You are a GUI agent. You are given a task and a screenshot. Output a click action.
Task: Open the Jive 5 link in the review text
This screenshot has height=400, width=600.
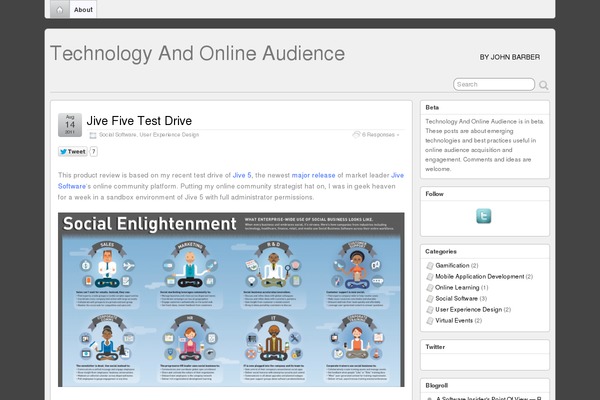(x=242, y=175)
